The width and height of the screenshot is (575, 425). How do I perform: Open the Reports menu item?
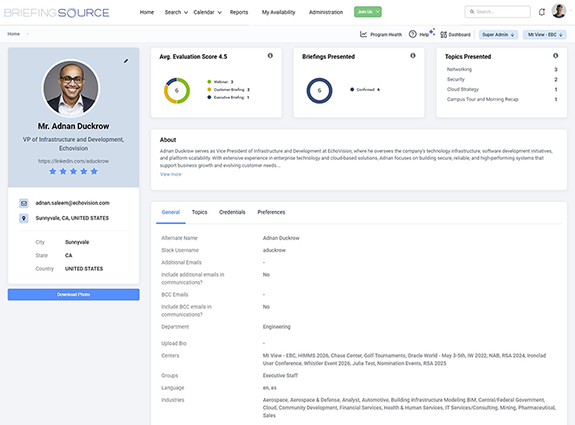coord(239,12)
